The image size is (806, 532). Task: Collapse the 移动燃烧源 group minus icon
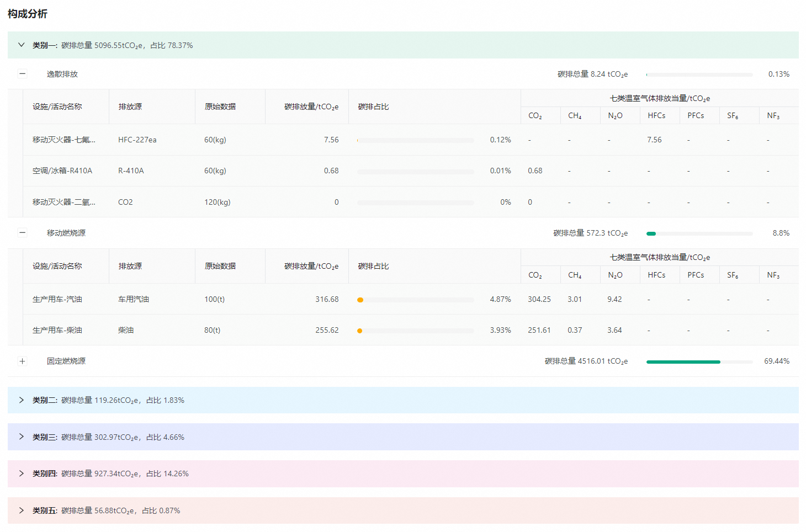(23, 232)
